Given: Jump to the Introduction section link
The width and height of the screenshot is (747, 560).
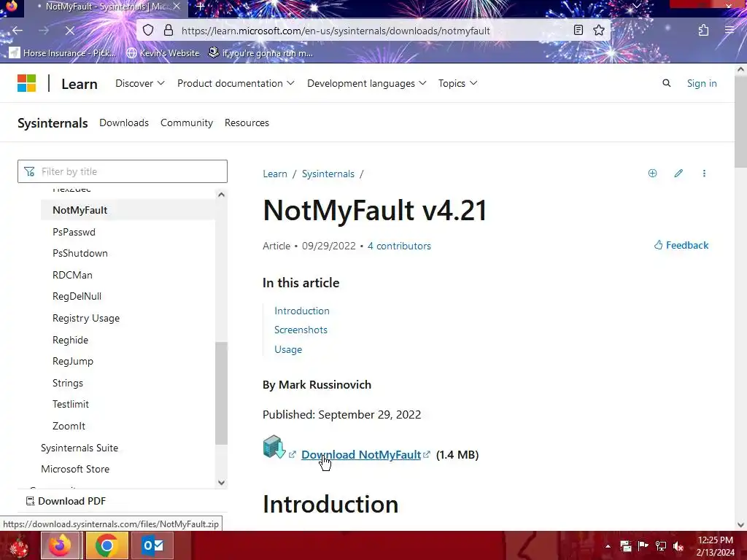Looking at the screenshot, I should point(301,311).
